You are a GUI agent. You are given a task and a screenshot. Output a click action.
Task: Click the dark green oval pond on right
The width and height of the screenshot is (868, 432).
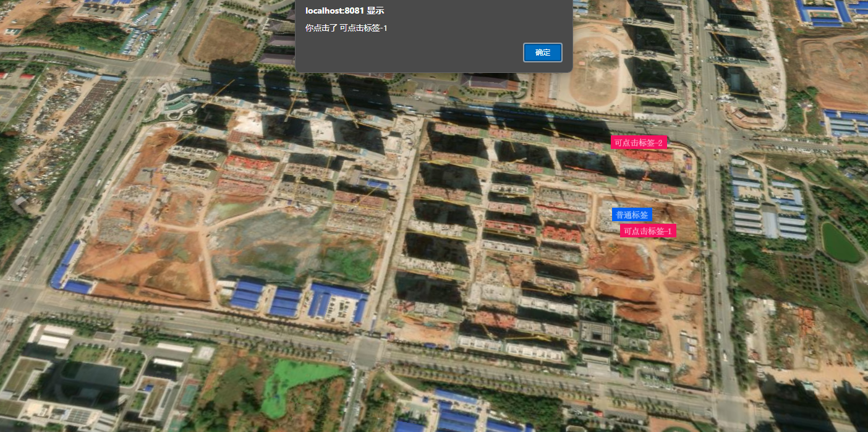tap(840, 242)
